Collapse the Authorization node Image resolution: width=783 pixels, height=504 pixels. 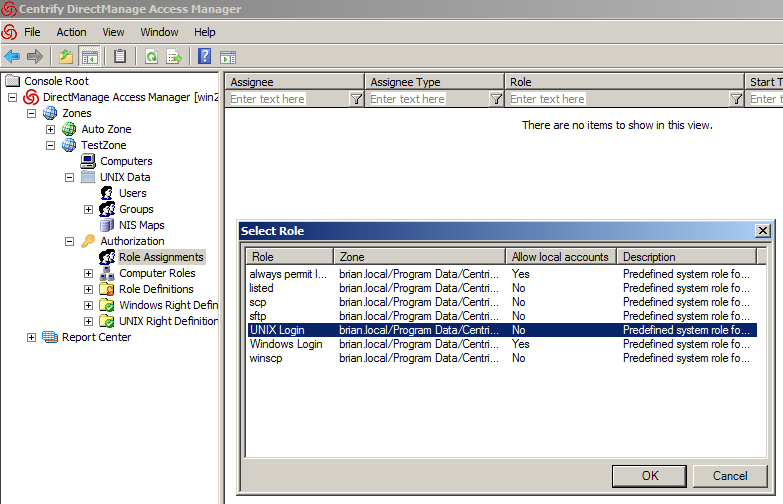tap(69, 241)
